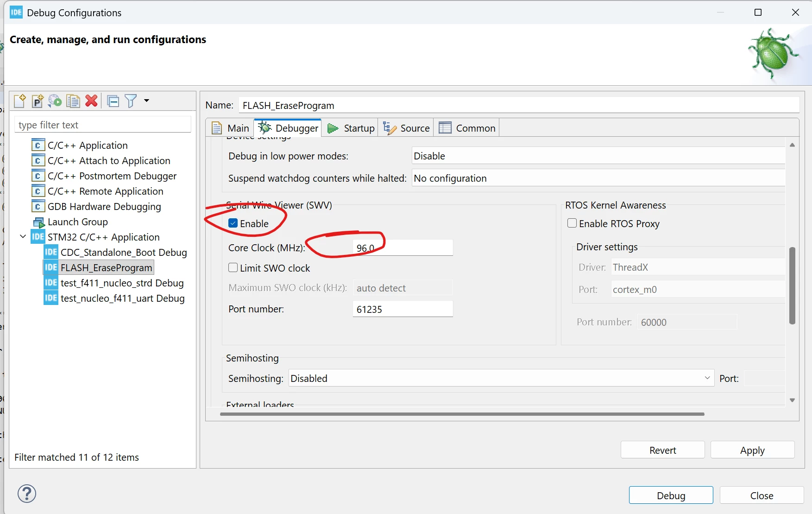Select C/C++ Remote Application type
This screenshot has width=812, height=514.
click(x=97, y=191)
